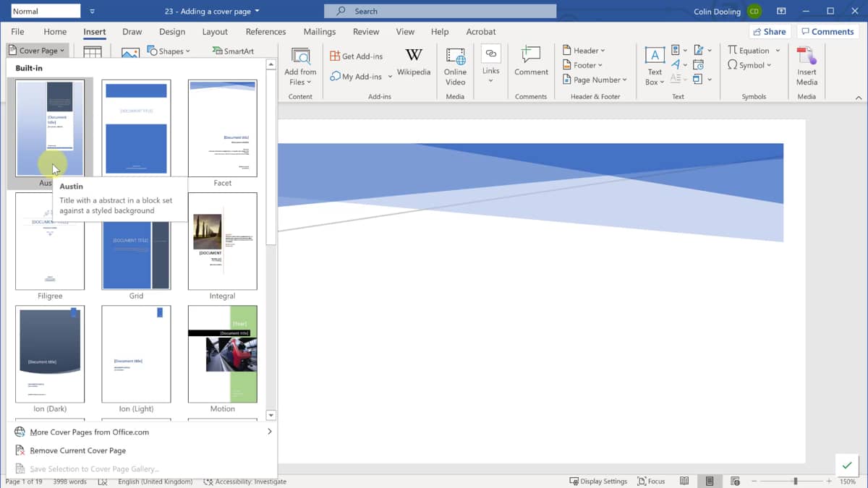Screen dimensions: 868x488
Task: Choose the Integral cover page
Action: tap(222, 241)
